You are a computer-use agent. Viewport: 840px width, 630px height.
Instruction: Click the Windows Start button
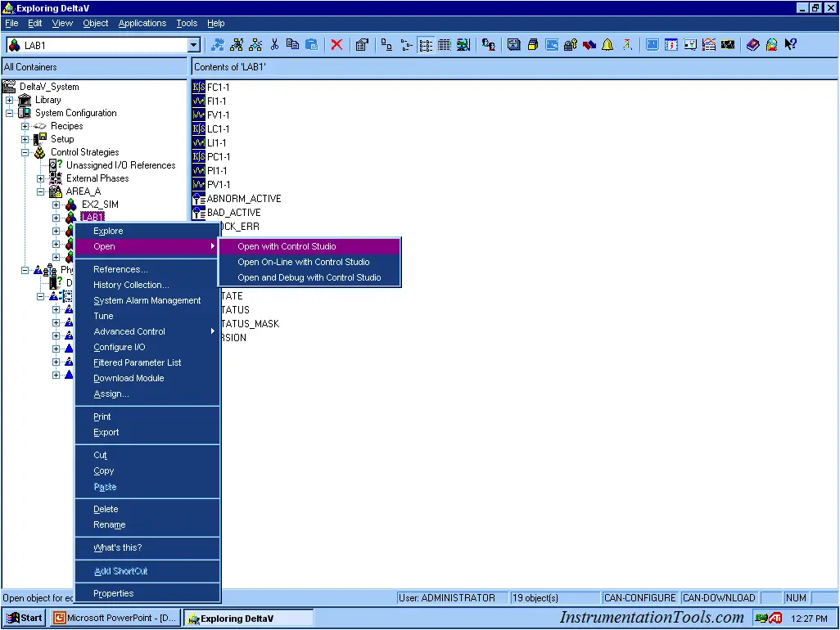tap(24, 618)
